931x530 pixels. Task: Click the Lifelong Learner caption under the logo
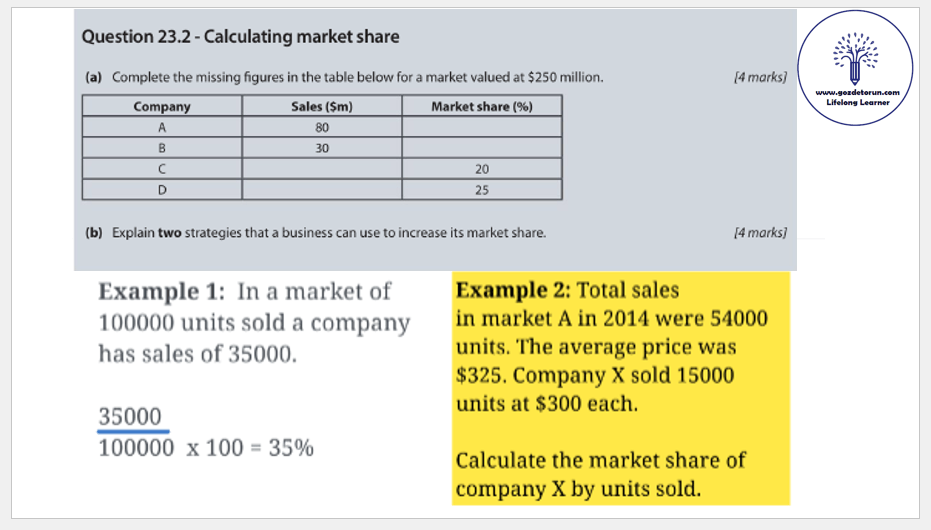click(858, 102)
